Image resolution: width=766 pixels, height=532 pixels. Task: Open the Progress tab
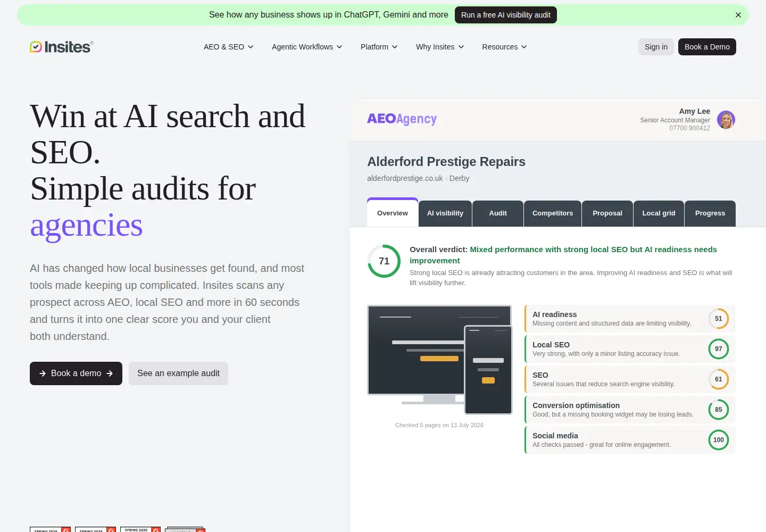coord(710,213)
